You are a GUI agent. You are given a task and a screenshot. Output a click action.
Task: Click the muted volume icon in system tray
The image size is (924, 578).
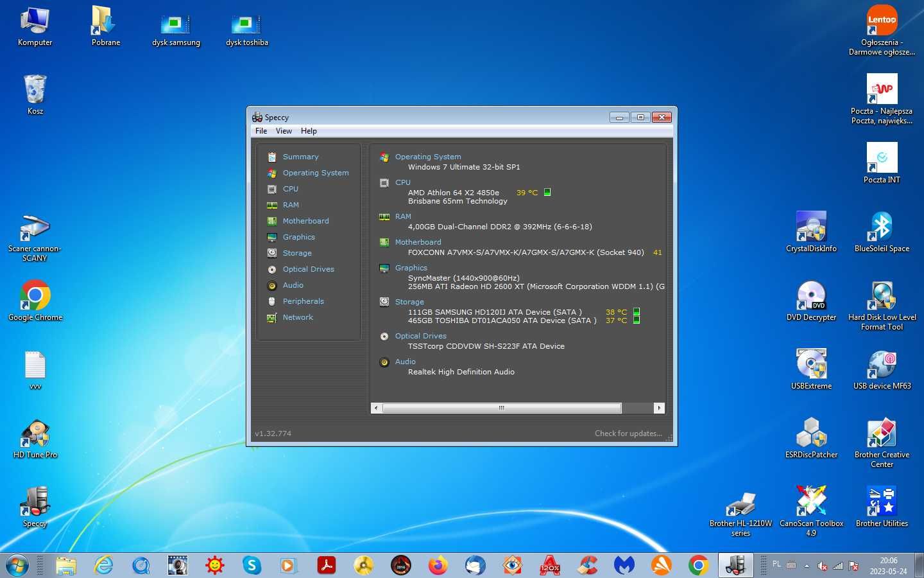click(823, 566)
